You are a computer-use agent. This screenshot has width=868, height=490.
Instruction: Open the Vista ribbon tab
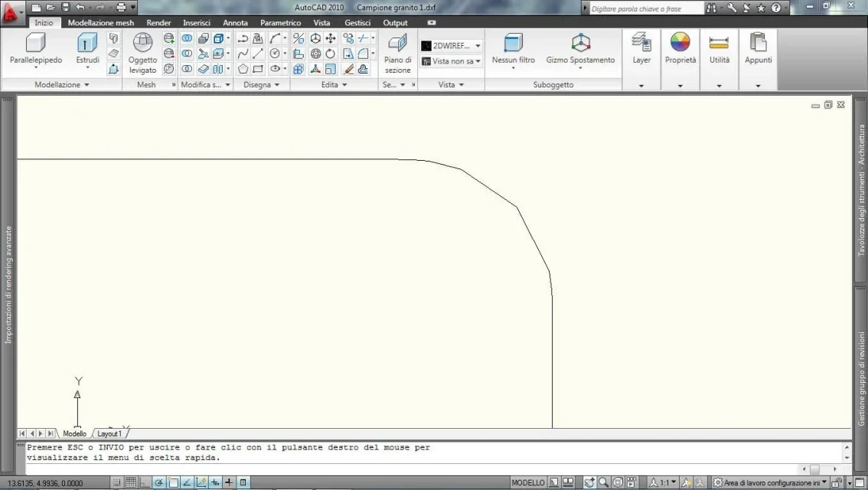pos(321,23)
